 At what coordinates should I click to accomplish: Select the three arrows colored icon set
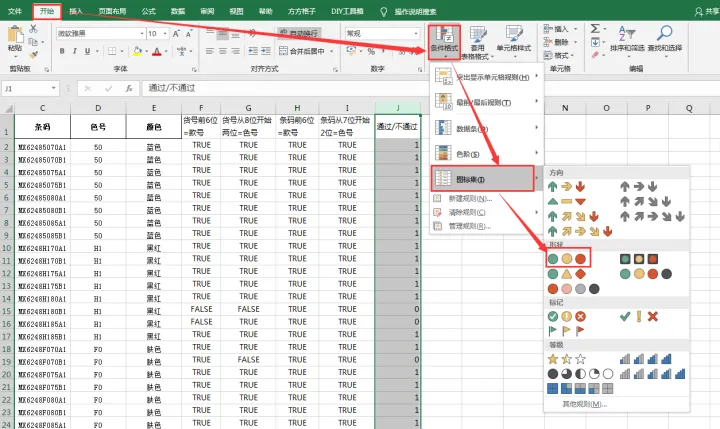(567, 186)
